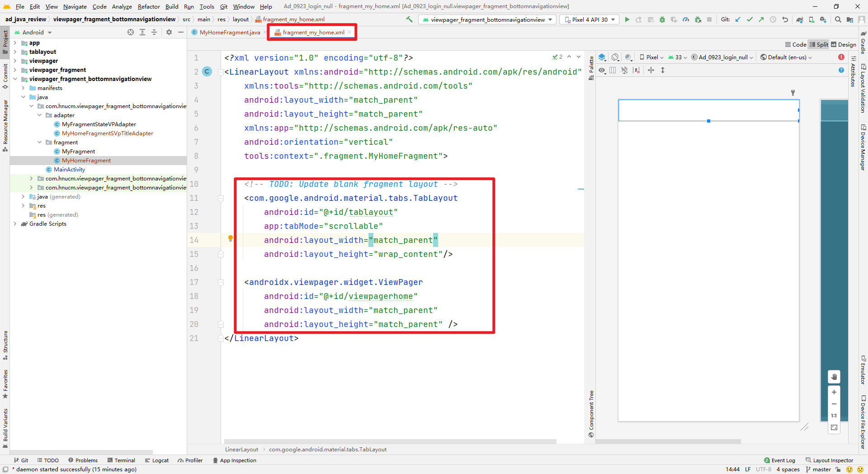Click collapse all icon in Project panel
The height and width of the screenshot is (474, 868).
154,32
